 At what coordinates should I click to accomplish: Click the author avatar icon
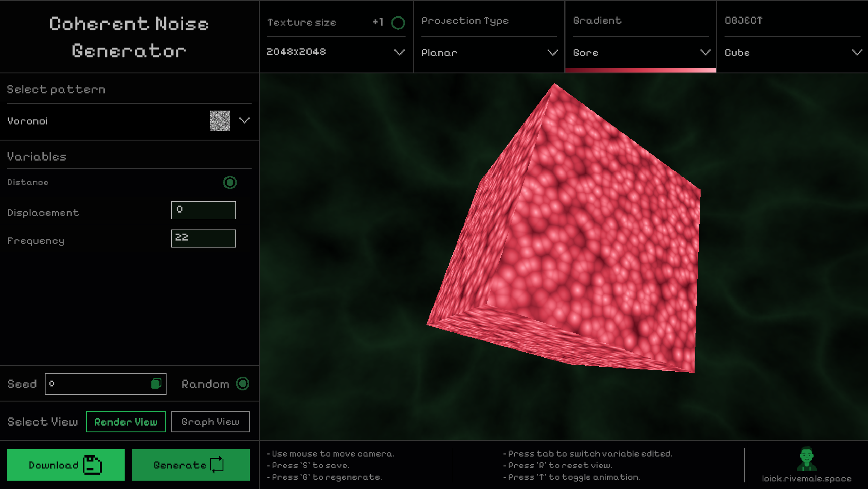(806, 459)
